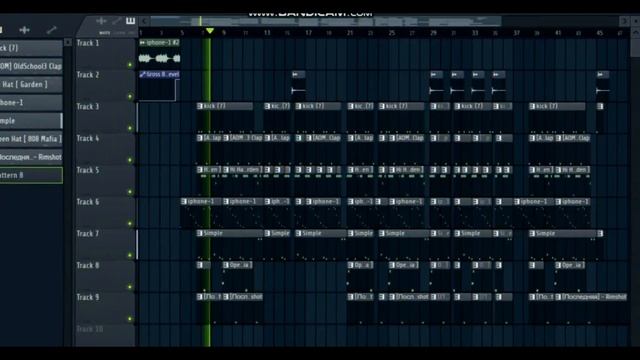Open menu of Track 7 clip at bar 45
The height and width of the screenshot is (360, 640).
(600, 233)
